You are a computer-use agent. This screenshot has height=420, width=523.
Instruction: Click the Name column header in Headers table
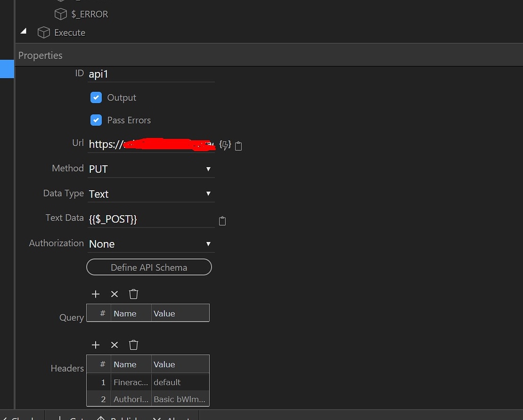pyautogui.click(x=131, y=364)
